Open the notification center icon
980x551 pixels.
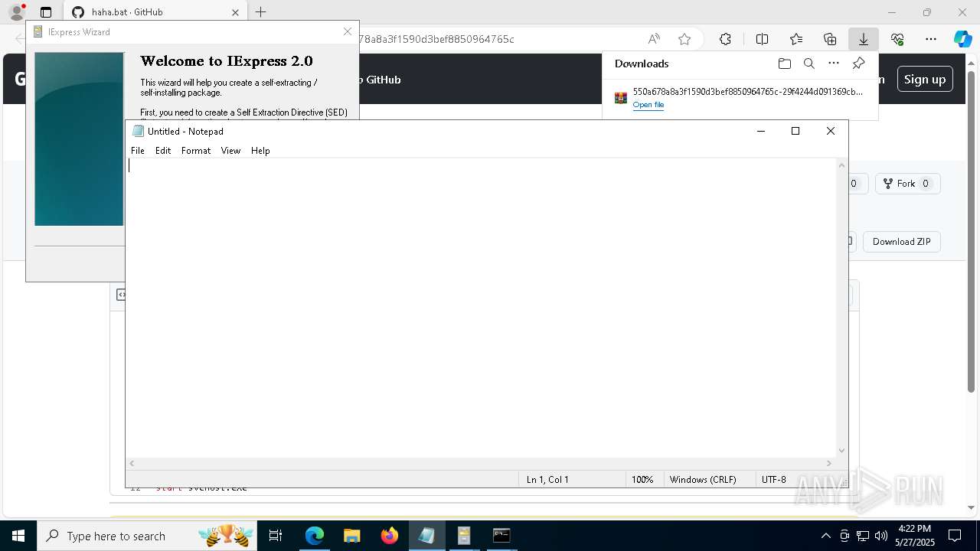pos(955,536)
